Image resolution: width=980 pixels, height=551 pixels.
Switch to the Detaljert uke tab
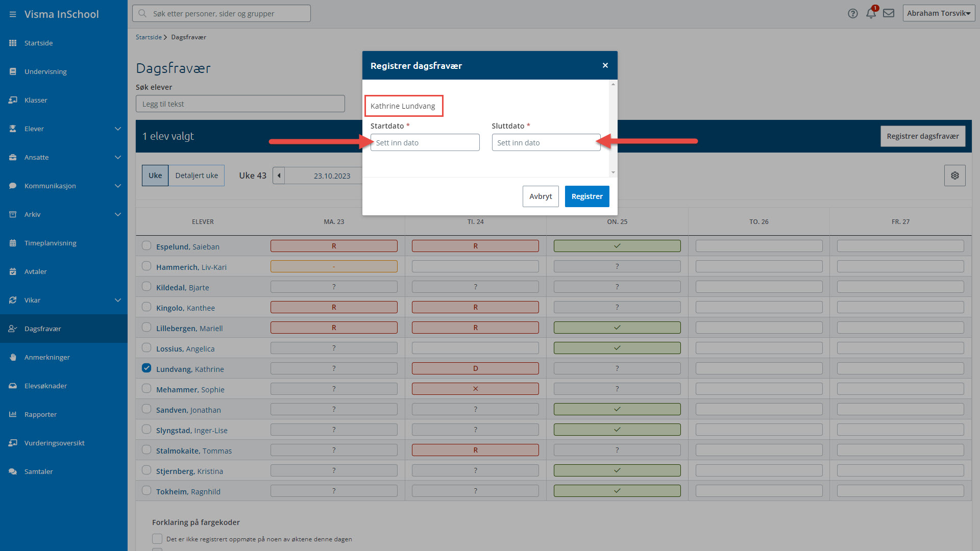coord(197,176)
